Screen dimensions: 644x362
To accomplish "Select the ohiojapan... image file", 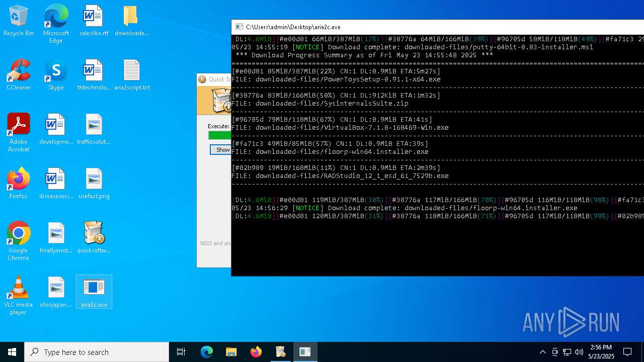I will click(x=56, y=293).
